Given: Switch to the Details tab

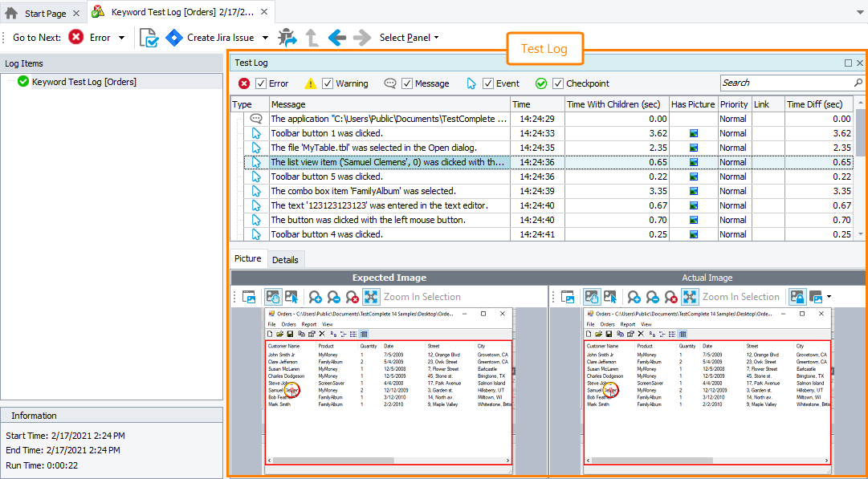Looking at the screenshot, I should point(285,259).
